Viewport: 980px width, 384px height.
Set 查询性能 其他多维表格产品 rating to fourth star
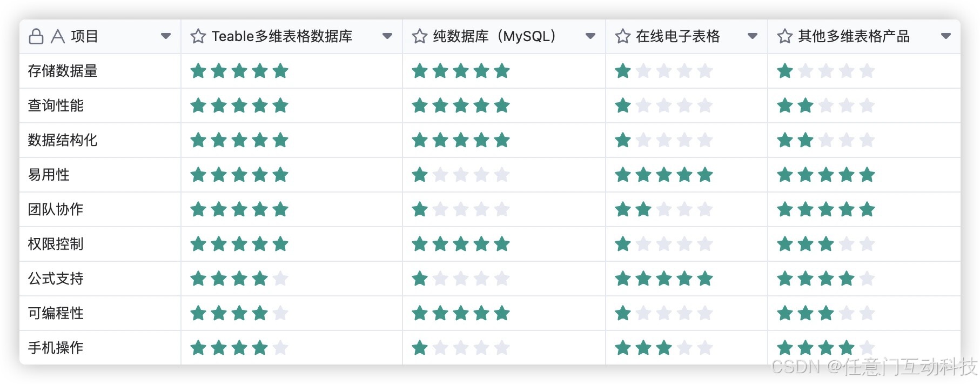click(x=847, y=105)
